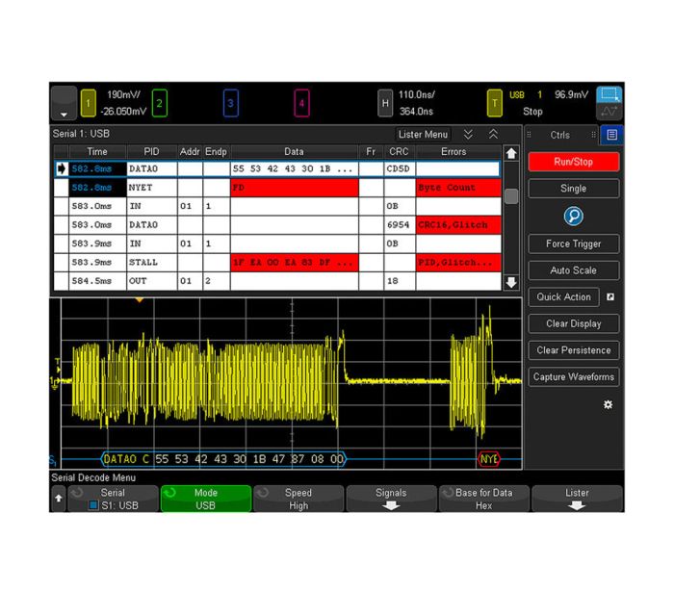This screenshot has width=674, height=616.
Task: Expand lister with double up chevron
Action: coord(493,135)
